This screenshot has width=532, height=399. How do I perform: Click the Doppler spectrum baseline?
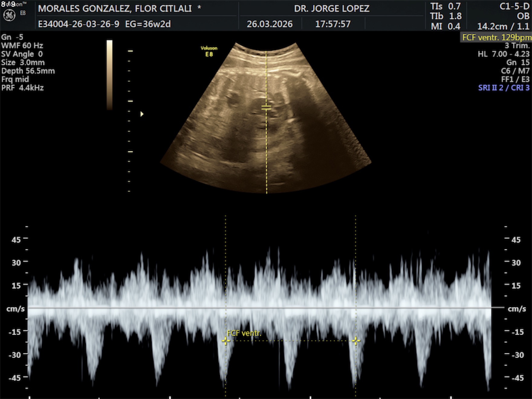pyautogui.click(x=260, y=308)
